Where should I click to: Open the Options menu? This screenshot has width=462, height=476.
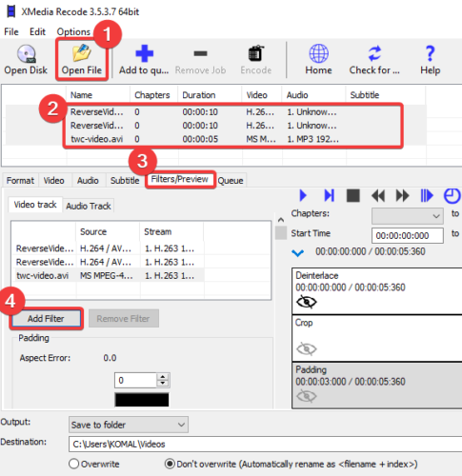(73, 31)
